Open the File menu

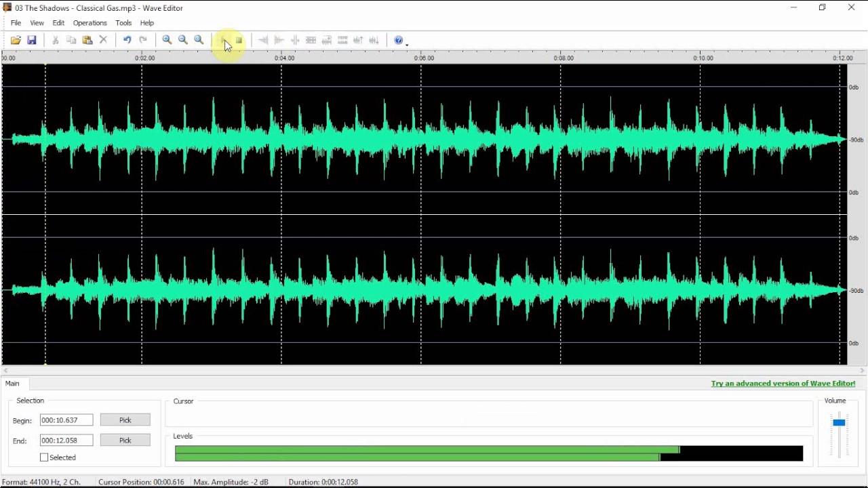pos(16,23)
